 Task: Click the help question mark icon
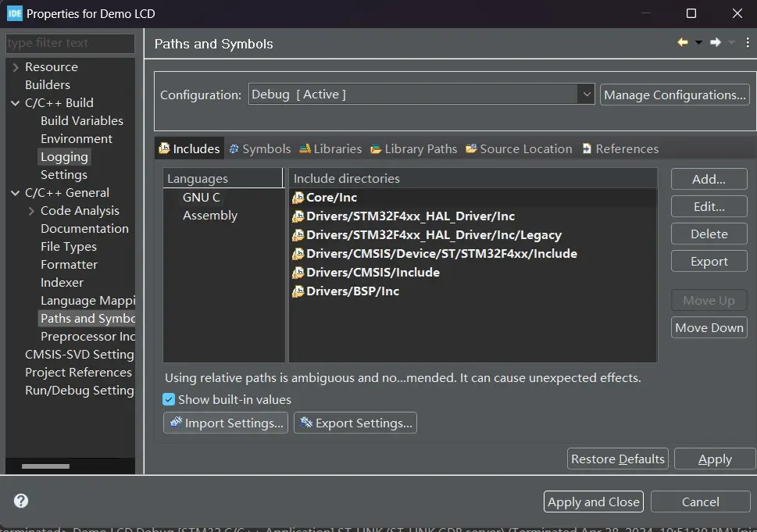click(x=21, y=501)
